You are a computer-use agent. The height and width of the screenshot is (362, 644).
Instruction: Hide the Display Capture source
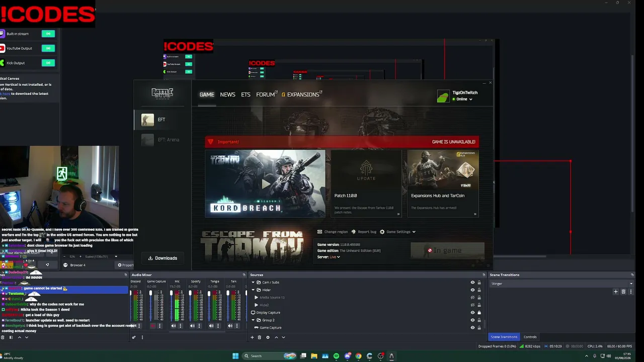472,313
